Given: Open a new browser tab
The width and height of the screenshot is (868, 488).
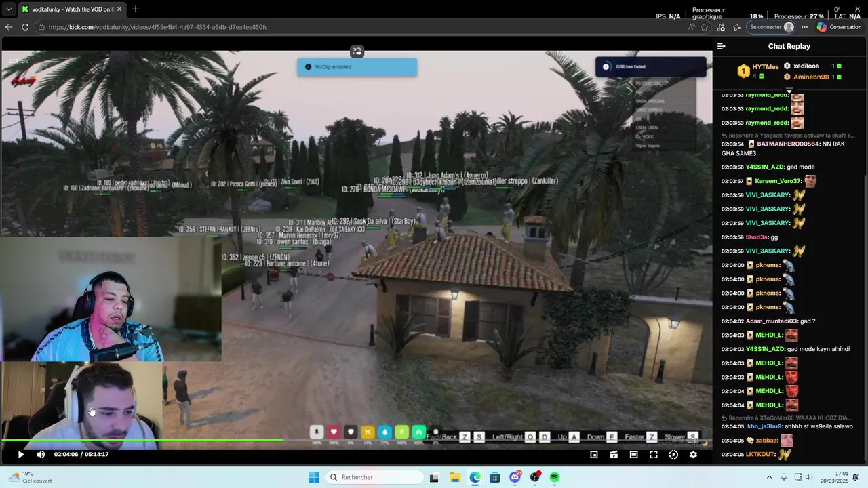Looking at the screenshot, I should pyautogui.click(x=136, y=9).
